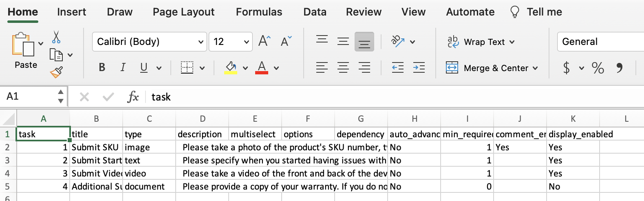Open the General number format box

click(x=600, y=42)
